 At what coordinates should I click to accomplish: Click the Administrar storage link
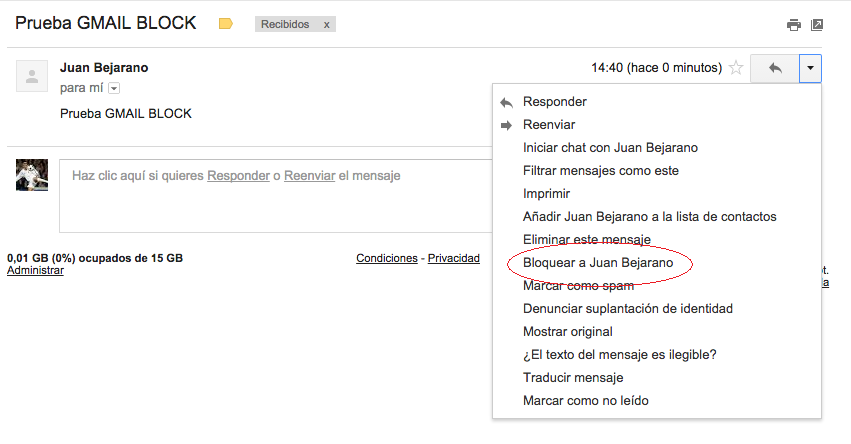35,270
